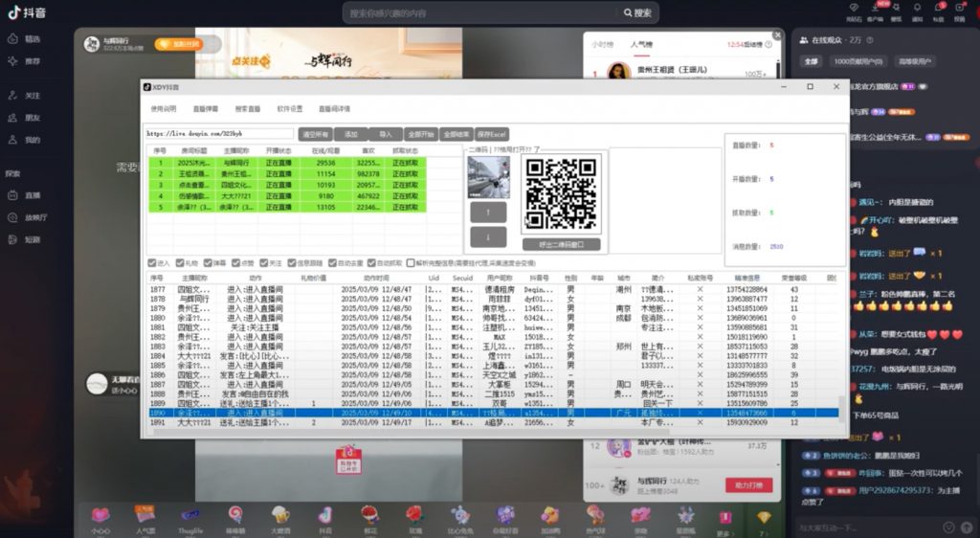Click the 全部结束 button
Viewport: 980px width, 538px height.
coord(457,134)
